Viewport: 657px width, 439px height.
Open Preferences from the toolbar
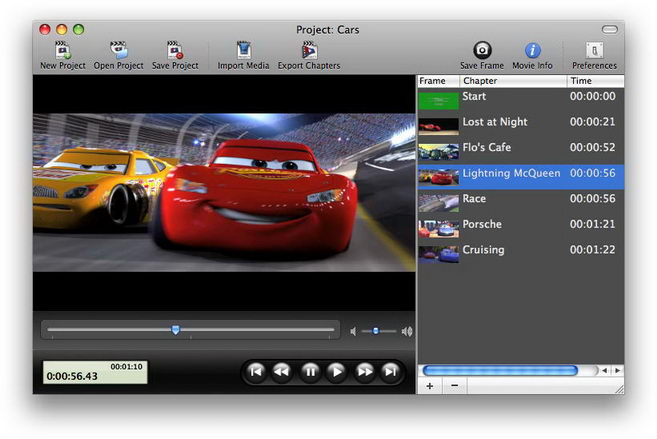(594, 50)
